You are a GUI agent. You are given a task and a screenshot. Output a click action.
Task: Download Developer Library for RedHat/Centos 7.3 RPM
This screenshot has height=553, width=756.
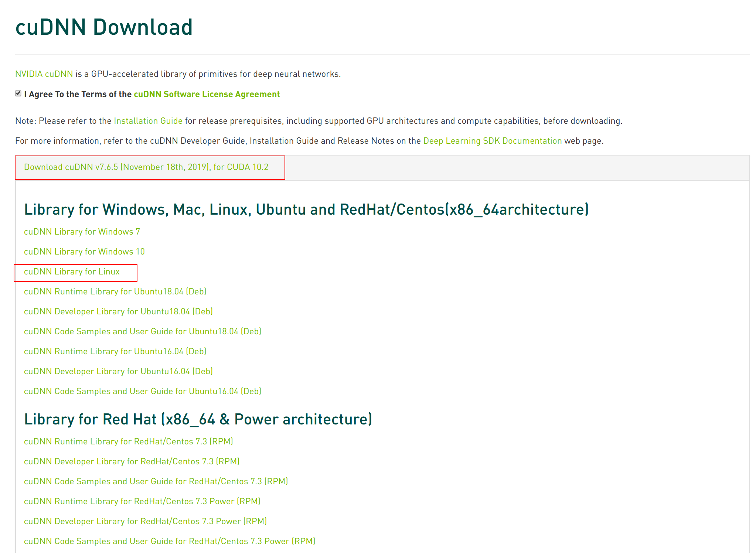coord(132,461)
